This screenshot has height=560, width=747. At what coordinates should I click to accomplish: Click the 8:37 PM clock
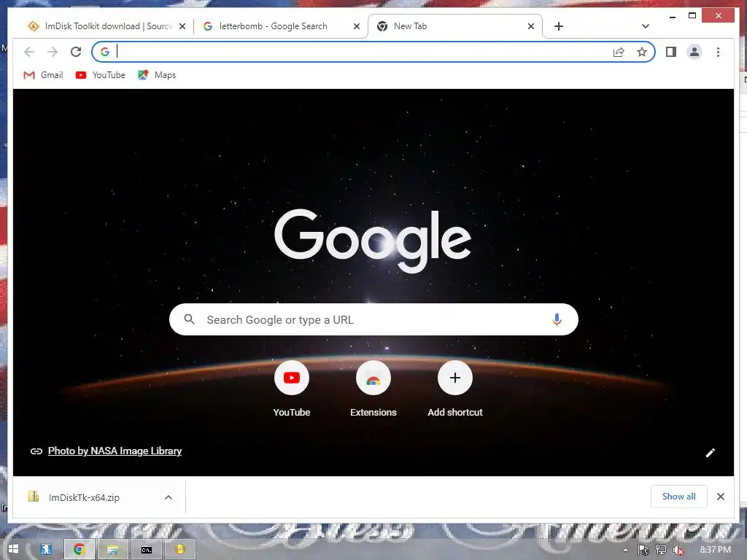[715, 550]
